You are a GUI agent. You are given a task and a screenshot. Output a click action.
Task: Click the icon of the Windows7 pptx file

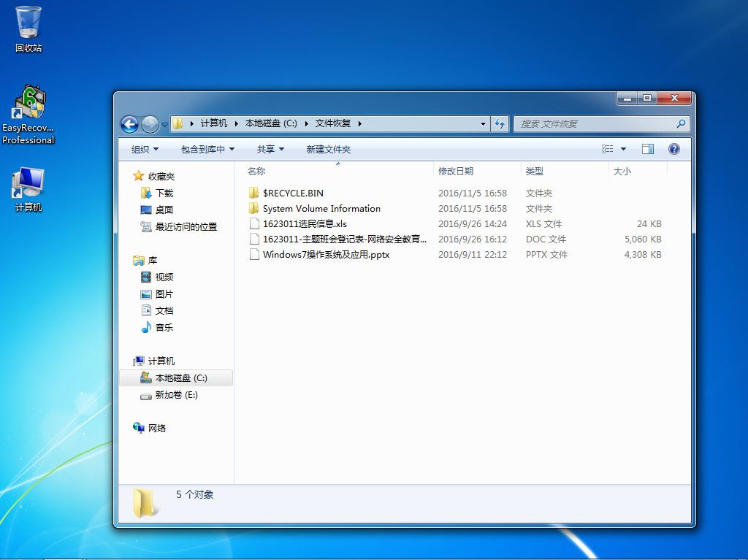coord(254,254)
